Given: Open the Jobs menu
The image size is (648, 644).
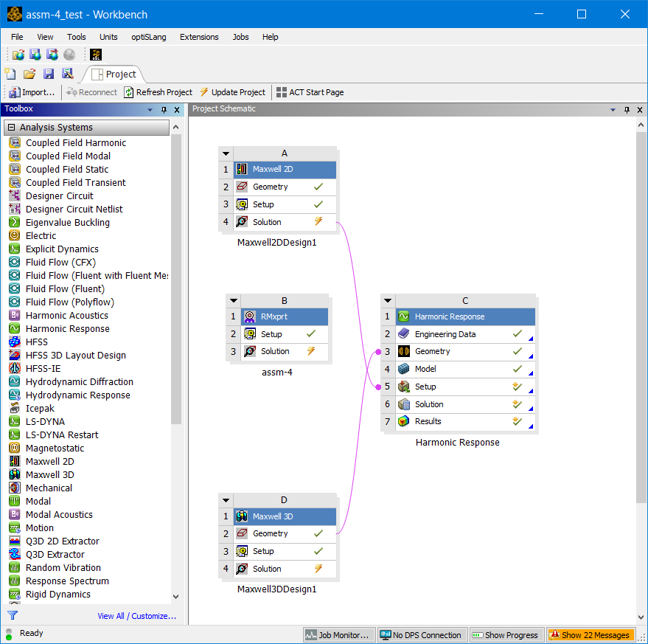Looking at the screenshot, I should (240, 37).
